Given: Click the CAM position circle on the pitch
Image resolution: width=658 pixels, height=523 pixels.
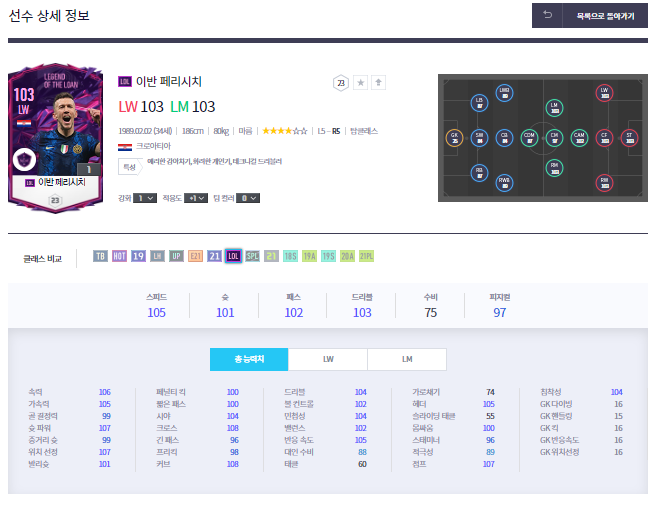Looking at the screenshot, I should 579,138.
